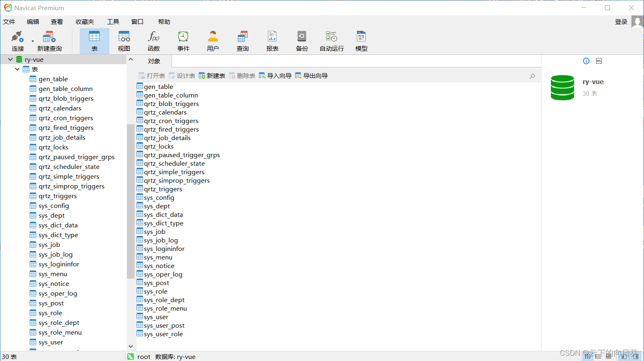Collapse the 表 tables tree node
The image size is (644, 361).
[x=17, y=69]
